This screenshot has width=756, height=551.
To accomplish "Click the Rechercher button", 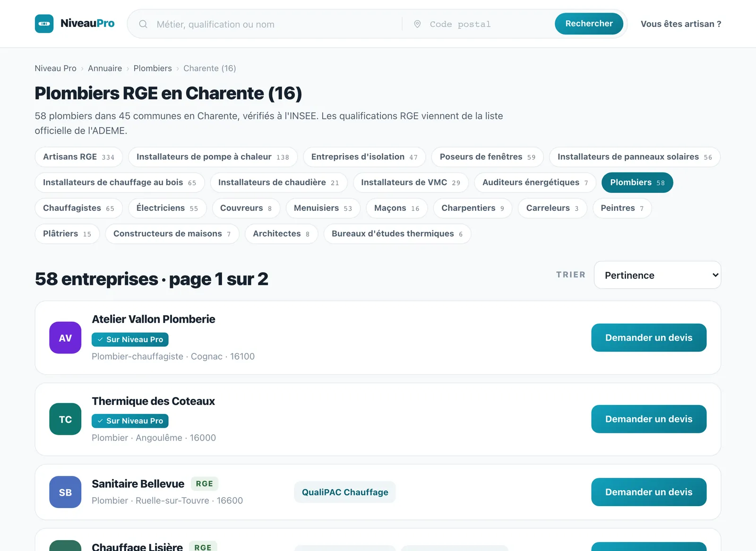I will (x=589, y=24).
